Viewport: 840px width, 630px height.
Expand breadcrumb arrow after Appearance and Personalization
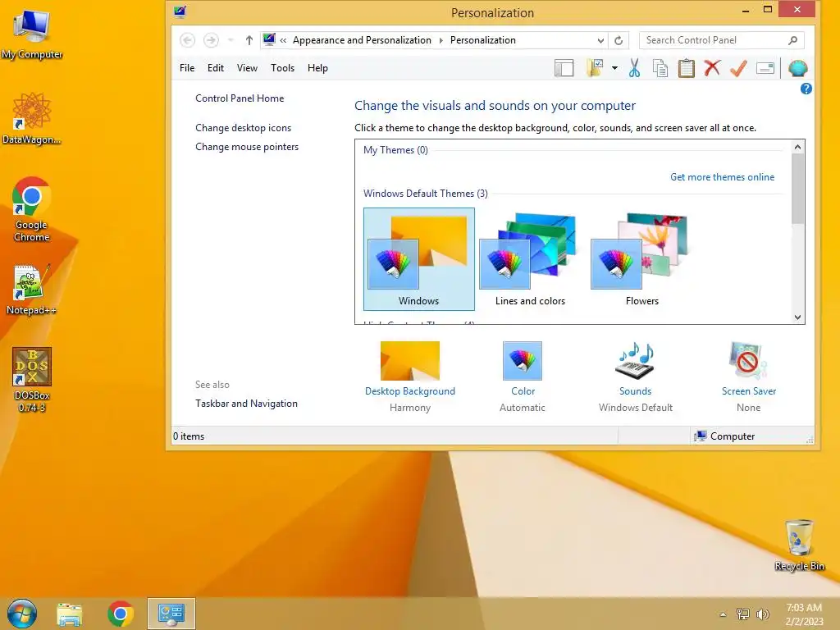[441, 40]
